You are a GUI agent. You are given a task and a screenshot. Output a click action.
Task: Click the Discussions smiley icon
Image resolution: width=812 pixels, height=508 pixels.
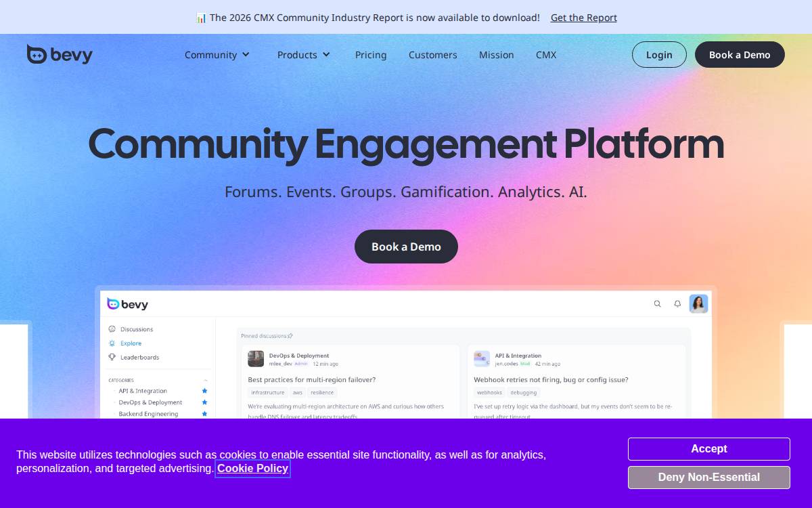pyautogui.click(x=112, y=329)
